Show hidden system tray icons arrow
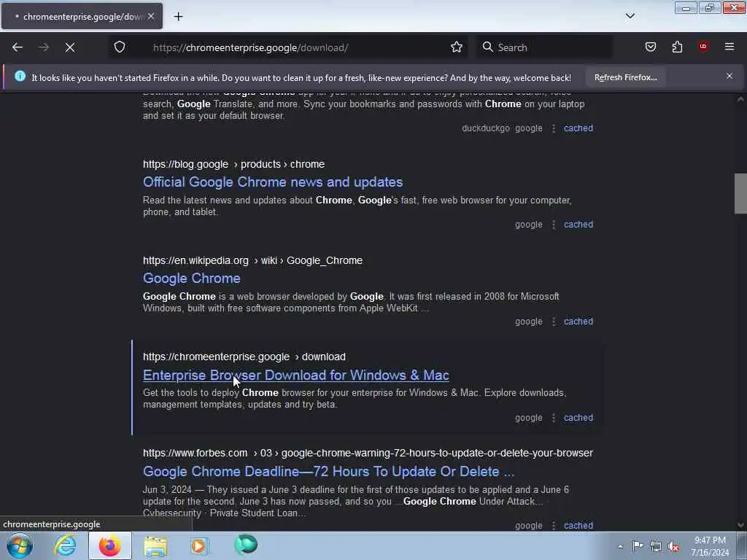This screenshot has height=560, width=747. pos(620,546)
